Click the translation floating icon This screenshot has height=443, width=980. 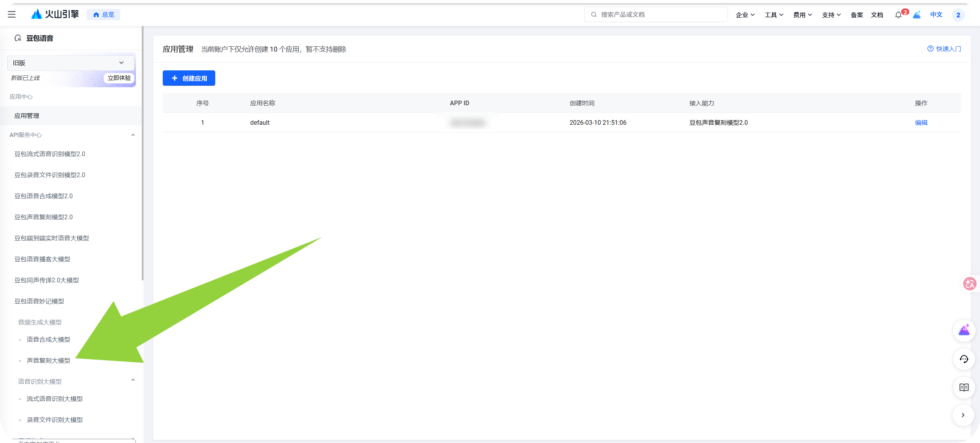[x=970, y=283]
